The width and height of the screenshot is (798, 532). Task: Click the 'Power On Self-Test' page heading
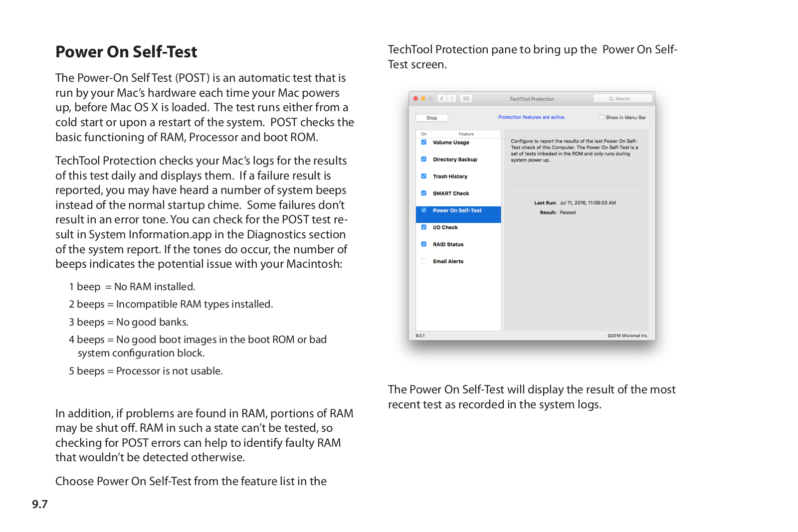[126, 52]
